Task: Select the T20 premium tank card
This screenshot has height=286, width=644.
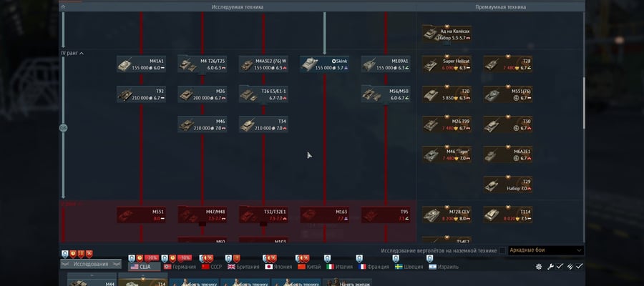Action: click(x=447, y=94)
